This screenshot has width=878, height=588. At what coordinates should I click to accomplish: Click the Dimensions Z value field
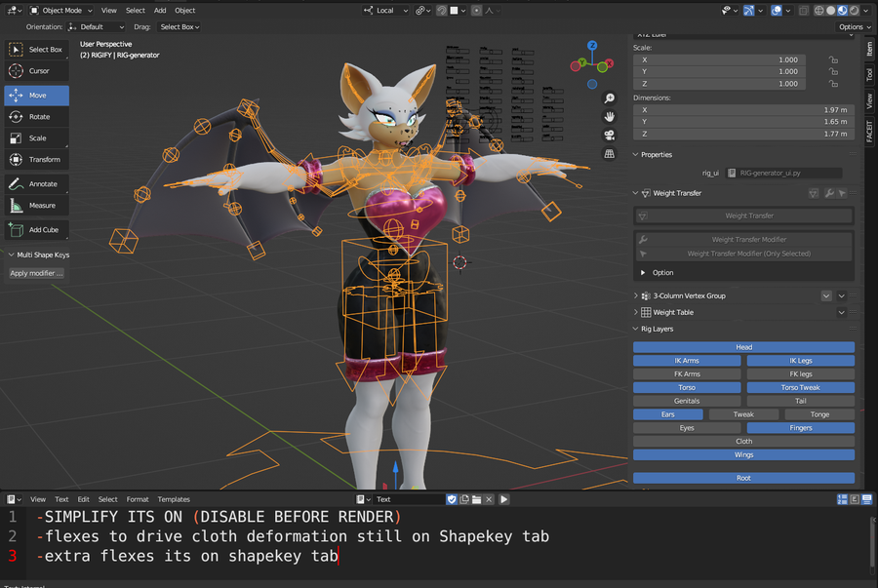coord(744,134)
